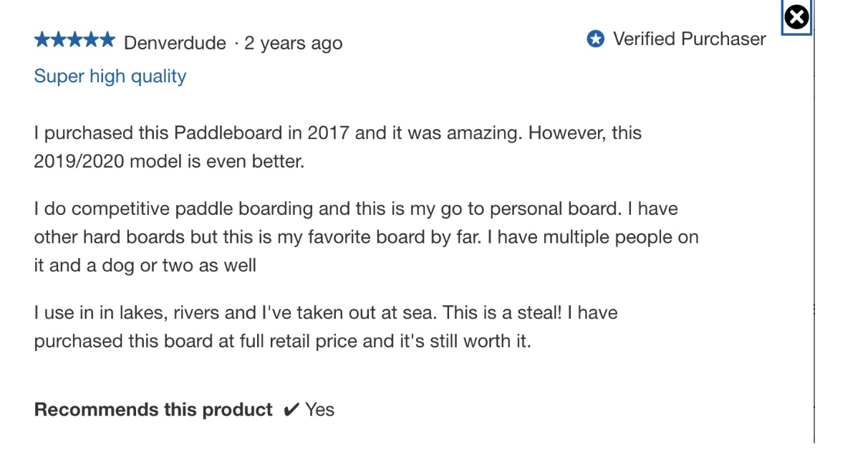Click the Verified Purchaser star badge icon
Image resolution: width=868 pixels, height=467 pixels.
click(595, 39)
